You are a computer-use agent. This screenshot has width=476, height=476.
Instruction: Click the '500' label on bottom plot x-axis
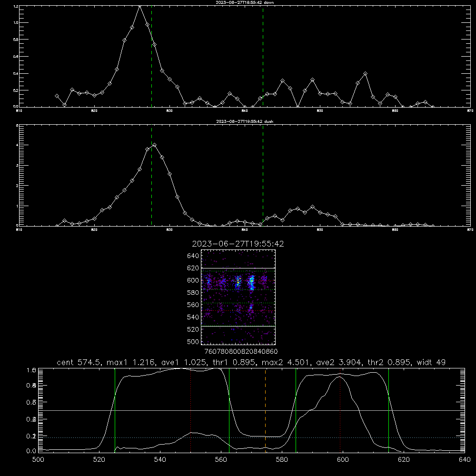tap(38, 460)
